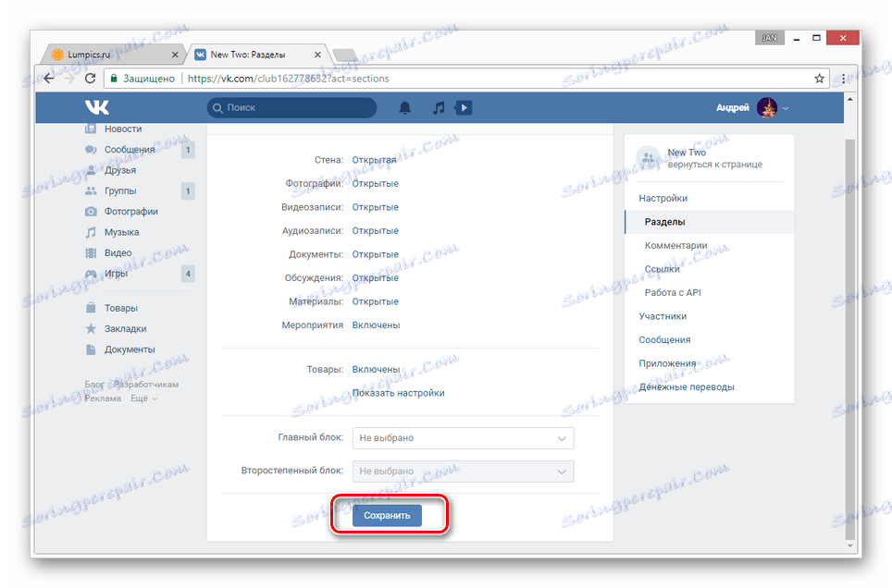
Task: Open Видео in left menu
Action: click(x=118, y=253)
